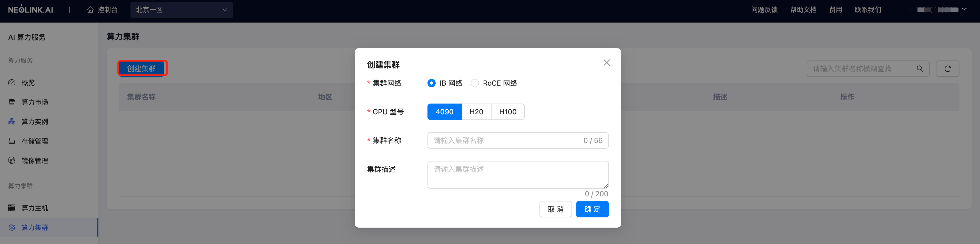980x244 pixels.
Task: Click the 集群名称 input field
Action: [518, 140]
